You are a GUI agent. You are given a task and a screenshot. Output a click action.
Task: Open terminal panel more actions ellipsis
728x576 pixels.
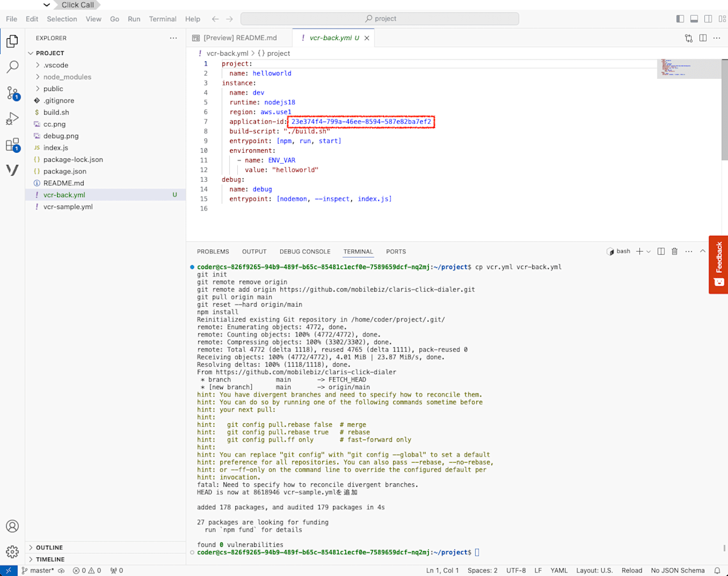(x=688, y=251)
